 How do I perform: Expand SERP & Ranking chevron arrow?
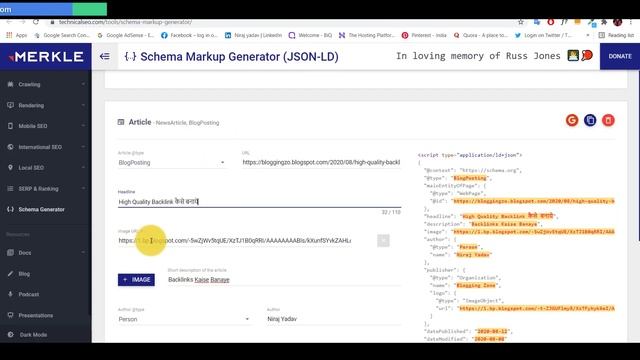83,189
